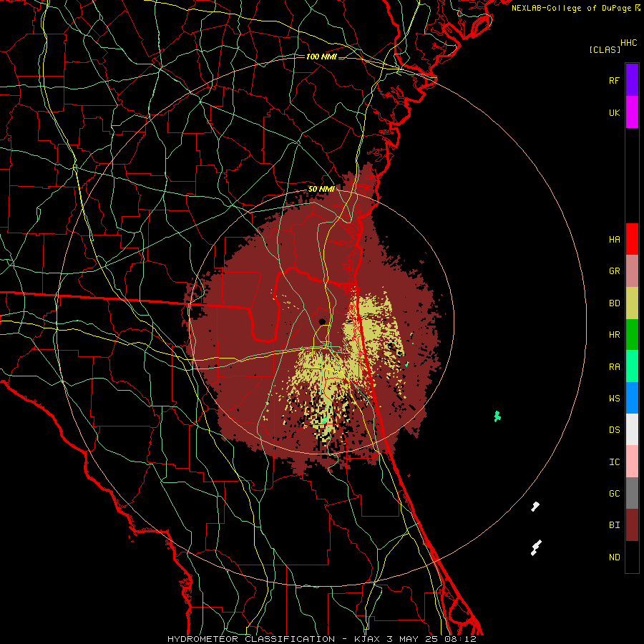The width and height of the screenshot is (644, 644).
Task: Click the UK magenta legend swatch
Action: (632, 112)
